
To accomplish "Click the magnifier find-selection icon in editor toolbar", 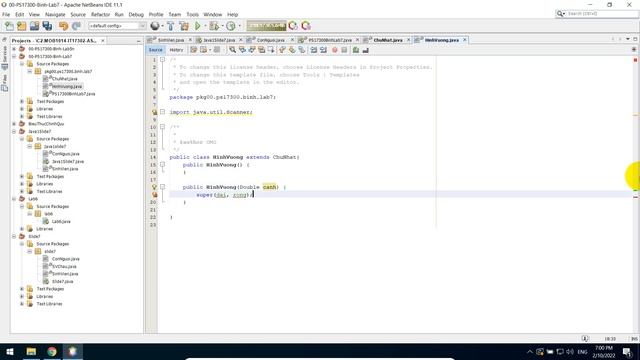I will (232, 50).
